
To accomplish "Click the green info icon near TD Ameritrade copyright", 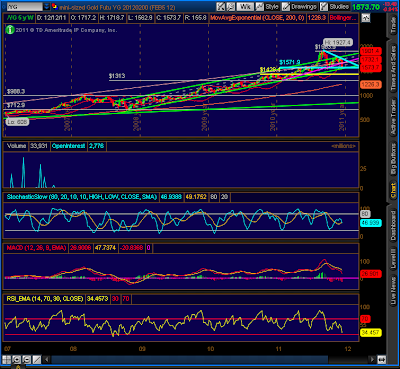I will 10,30.
